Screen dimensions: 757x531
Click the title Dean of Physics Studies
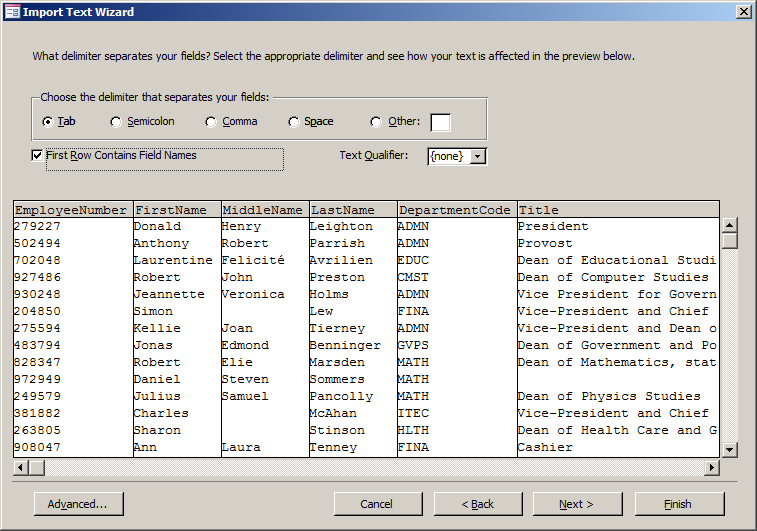(609, 396)
